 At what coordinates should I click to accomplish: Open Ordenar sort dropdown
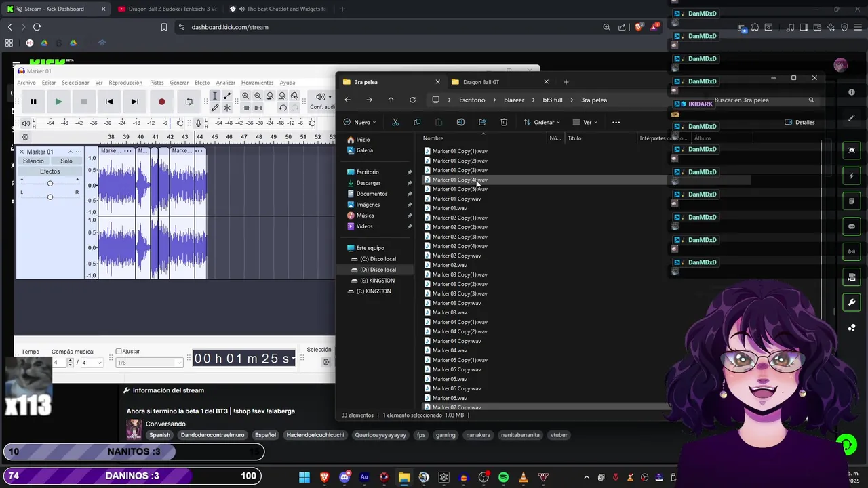(541, 122)
